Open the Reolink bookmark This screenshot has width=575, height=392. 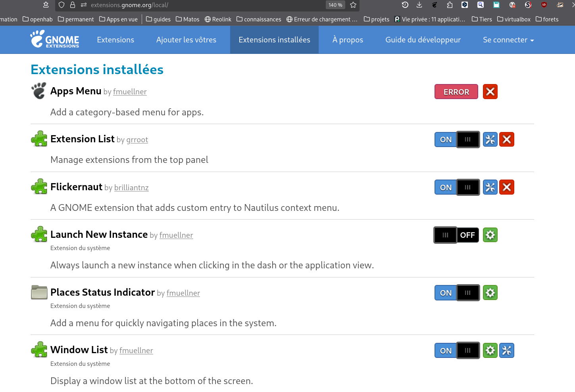click(218, 19)
